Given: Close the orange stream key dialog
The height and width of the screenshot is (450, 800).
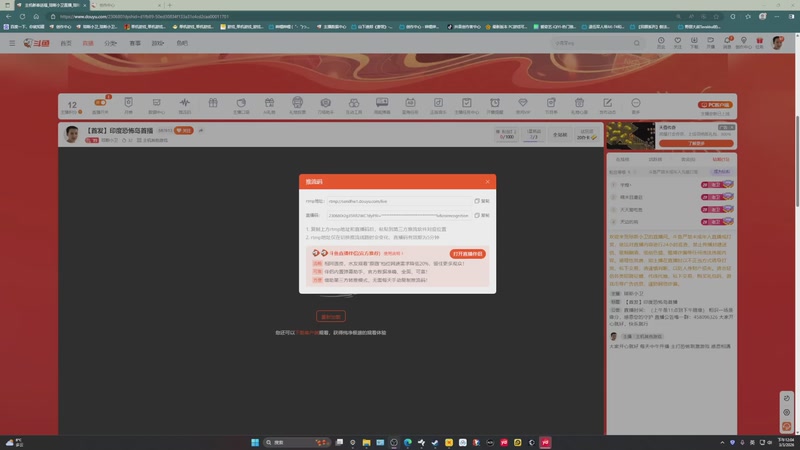Looking at the screenshot, I should pyautogui.click(x=487, y=182).
